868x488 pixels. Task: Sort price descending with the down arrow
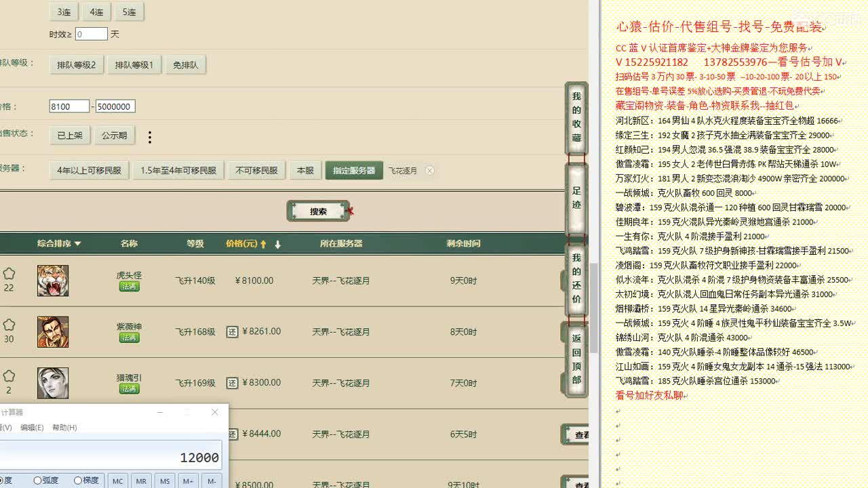point(277,244)
